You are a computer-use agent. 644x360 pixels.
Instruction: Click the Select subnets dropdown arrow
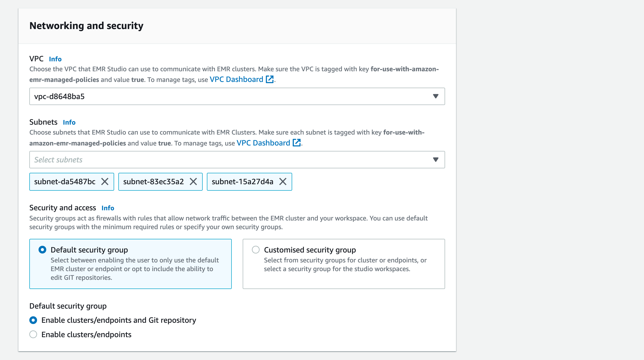435,160
